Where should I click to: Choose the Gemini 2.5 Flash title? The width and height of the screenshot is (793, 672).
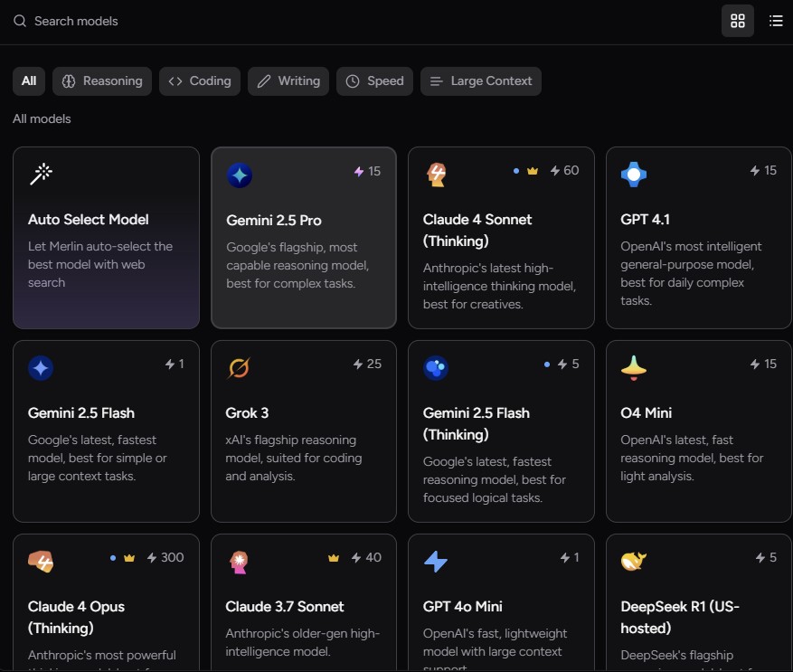click(x=81, y=412)
